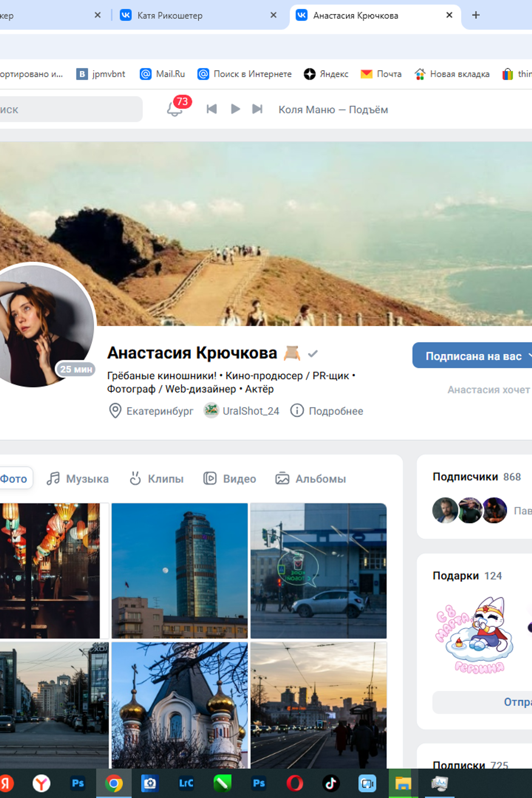Viewport: 532px width, 798px height.
Task: Open a new browser tab
Action: 476,15
